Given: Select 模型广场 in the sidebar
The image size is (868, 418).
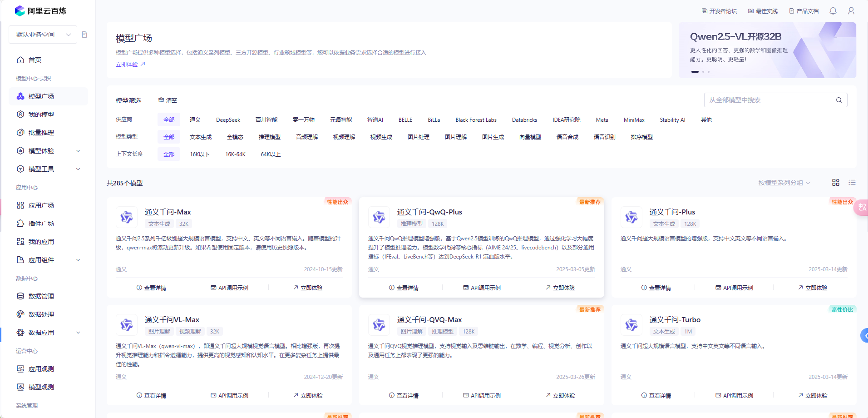Looking at the screenshot, I should (48, 96).
